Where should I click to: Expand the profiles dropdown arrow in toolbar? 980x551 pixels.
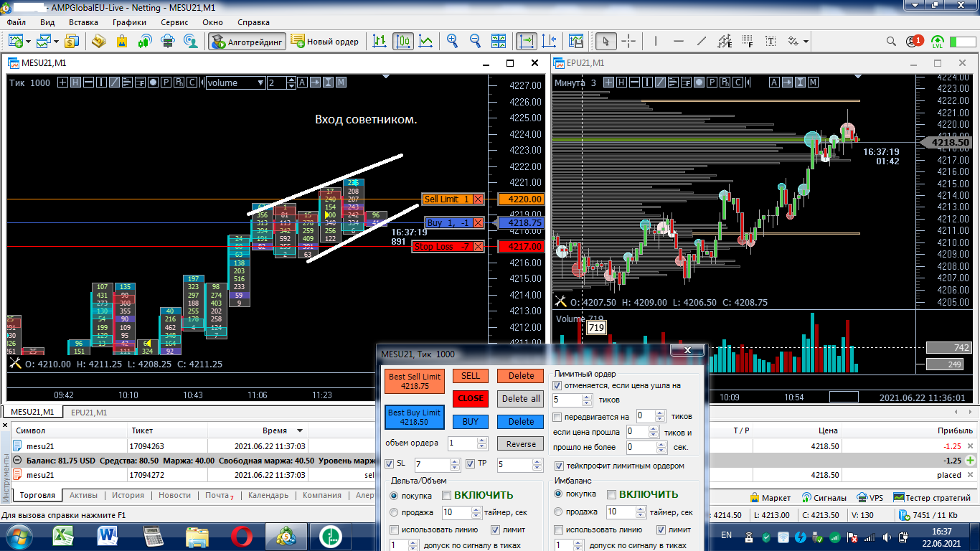pyautogui.click(x=57, y=41)
